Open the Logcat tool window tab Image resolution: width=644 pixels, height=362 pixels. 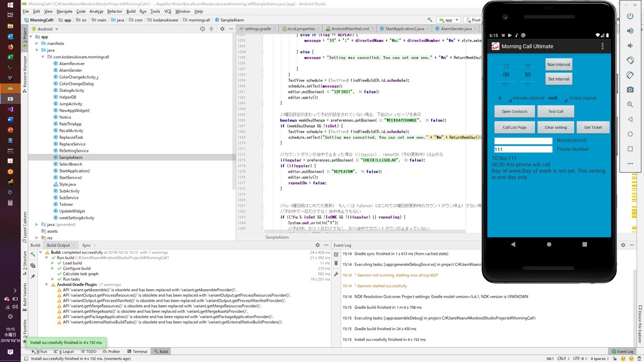(x=65, y=351)
